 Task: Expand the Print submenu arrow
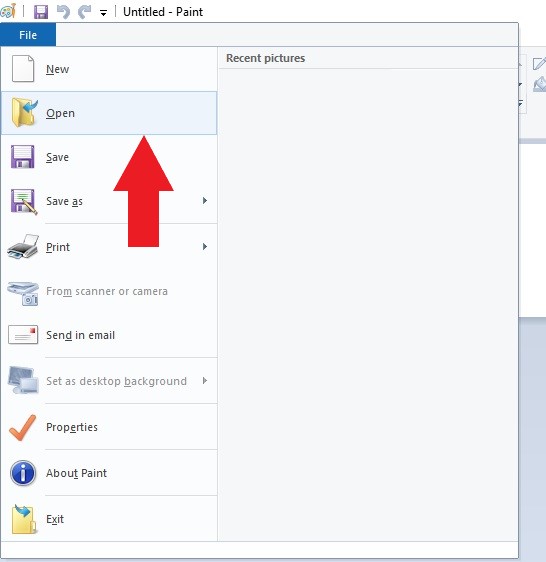[205, 246]
